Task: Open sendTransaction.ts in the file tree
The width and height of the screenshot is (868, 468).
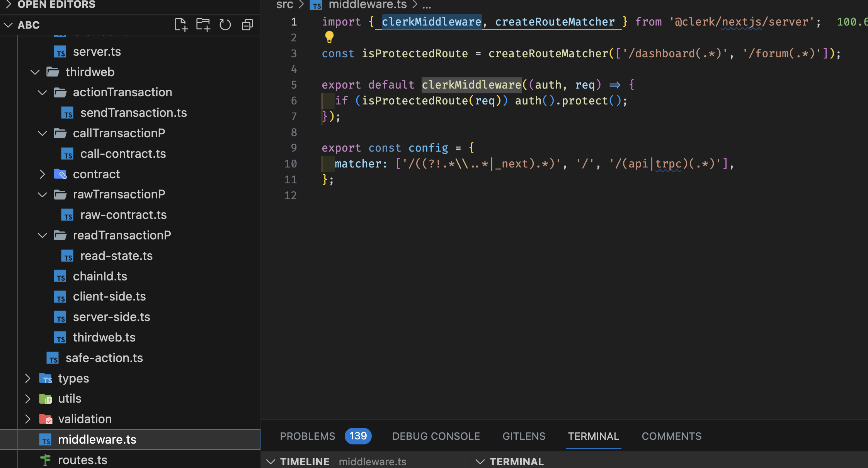Action: click(x=133, y=113)
